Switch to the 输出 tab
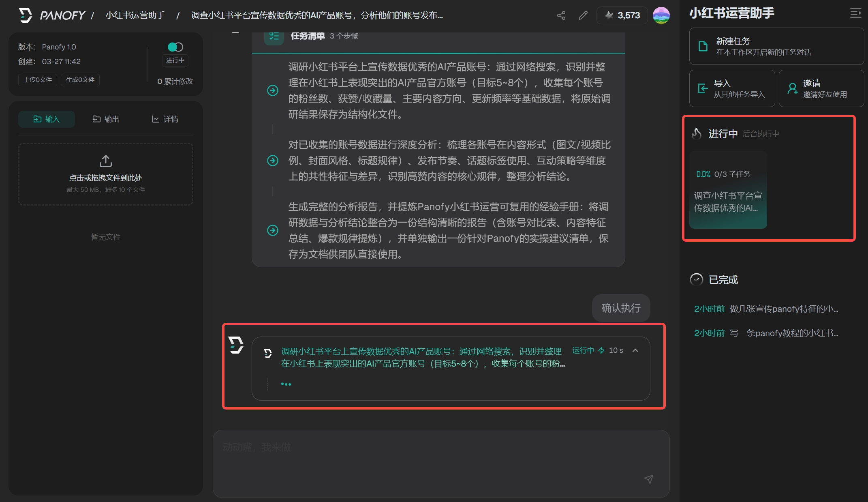 point(106,119)
